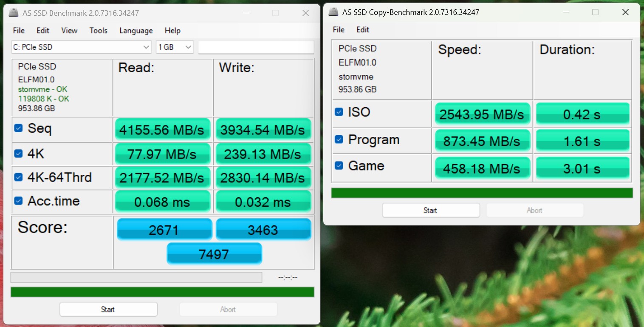The height and width of the screenshot is (327, 644).
Task: Click the Seq read result 4155.56 MB/s
Action: 163,129
